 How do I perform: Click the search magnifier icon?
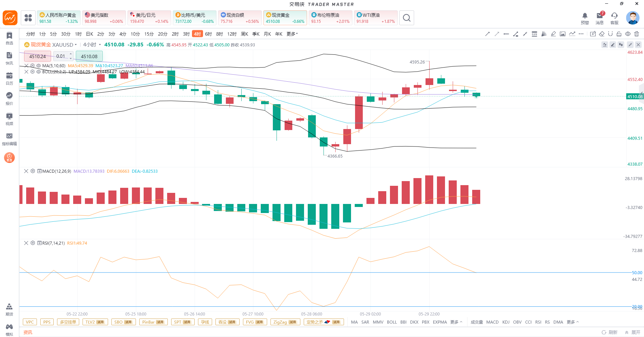tap(407, 18)
